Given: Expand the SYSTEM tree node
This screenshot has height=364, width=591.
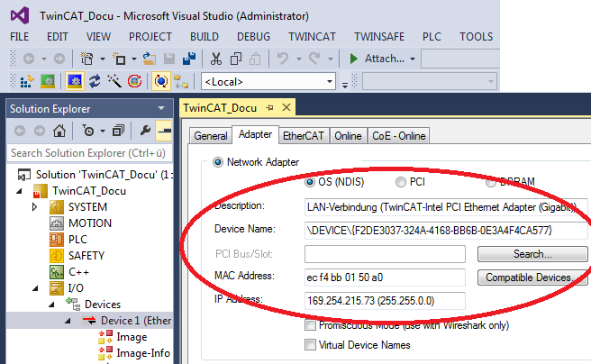Looking at the screenshot, I should coord(34,207).
